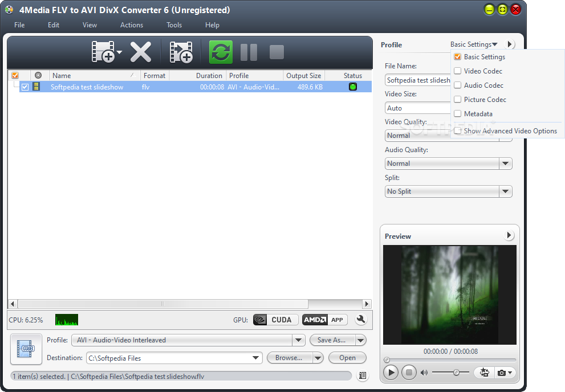Viewport: 565px width, 392px height.
Task: Open the Save As dropdown arrow
Action: pos(361,340)
